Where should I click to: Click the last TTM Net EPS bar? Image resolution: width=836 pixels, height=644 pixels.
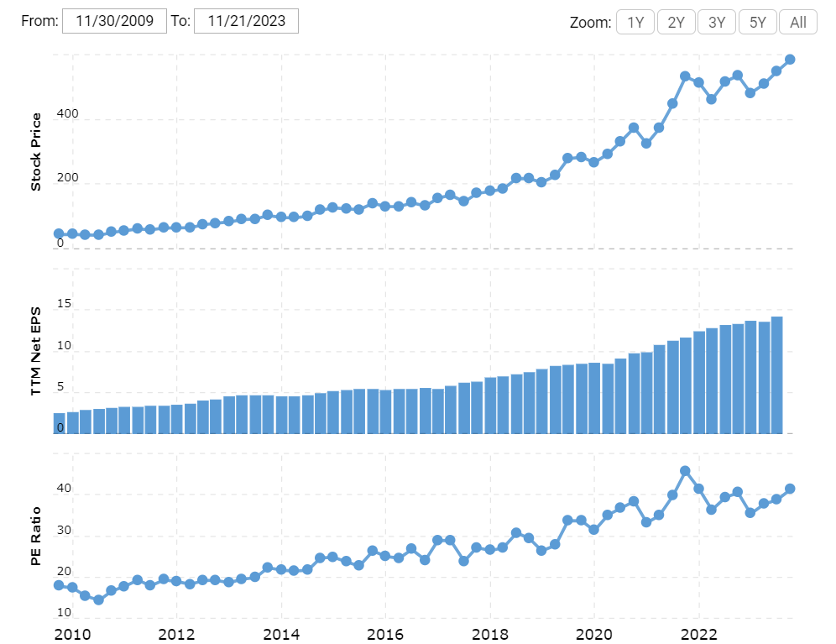tap(777, 375)
